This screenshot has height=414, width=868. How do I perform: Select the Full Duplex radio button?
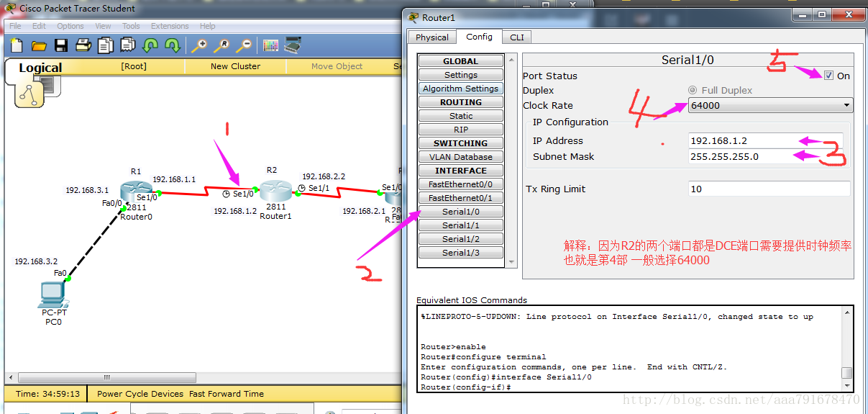pyautogui.click(x=693, y=90)
